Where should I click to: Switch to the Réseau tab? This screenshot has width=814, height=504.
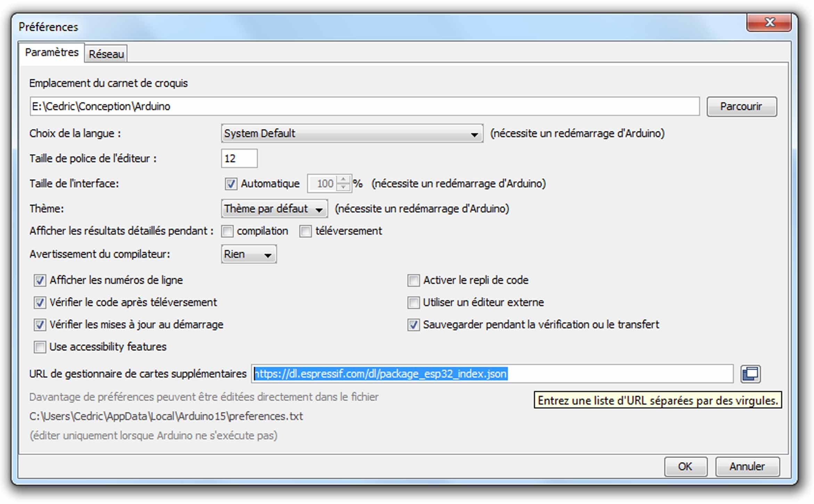[x=106, y=54]
